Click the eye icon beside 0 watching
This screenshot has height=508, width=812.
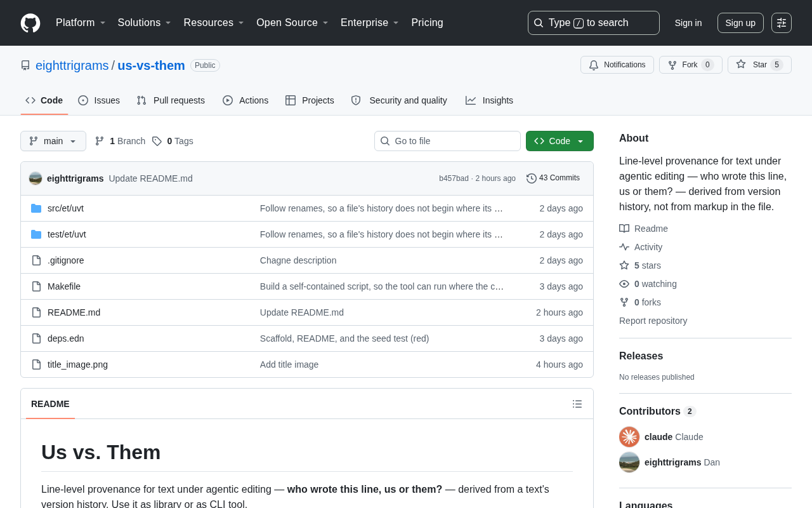(624, 284)
